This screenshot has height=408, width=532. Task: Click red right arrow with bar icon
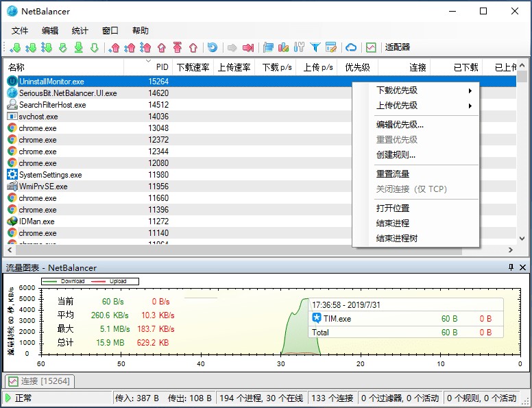point(248,47)
